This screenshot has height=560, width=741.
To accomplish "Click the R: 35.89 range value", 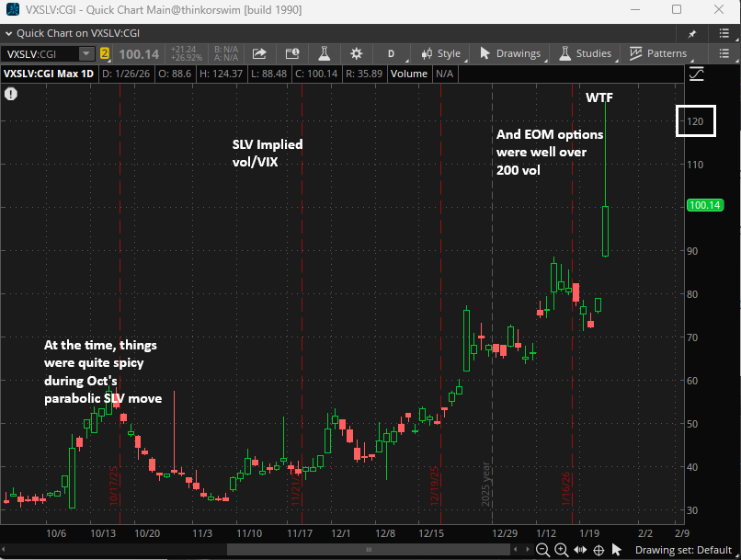I will (x=363, y=74).
